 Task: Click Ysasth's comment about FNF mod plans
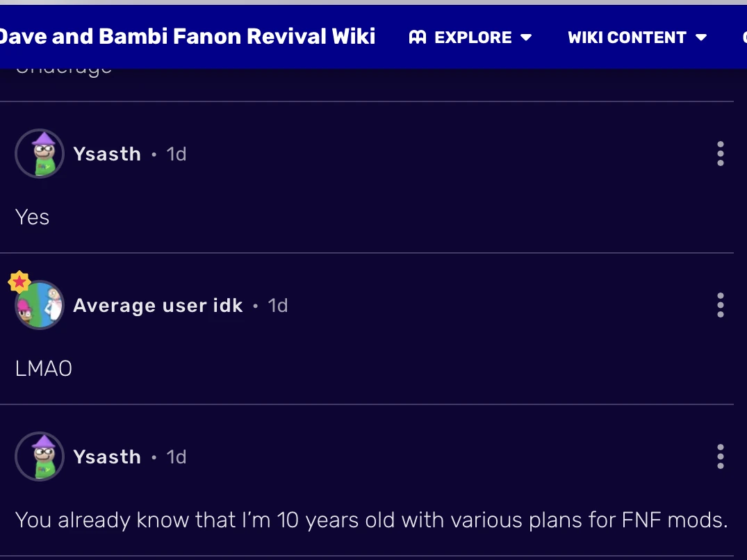coord(372,519)
